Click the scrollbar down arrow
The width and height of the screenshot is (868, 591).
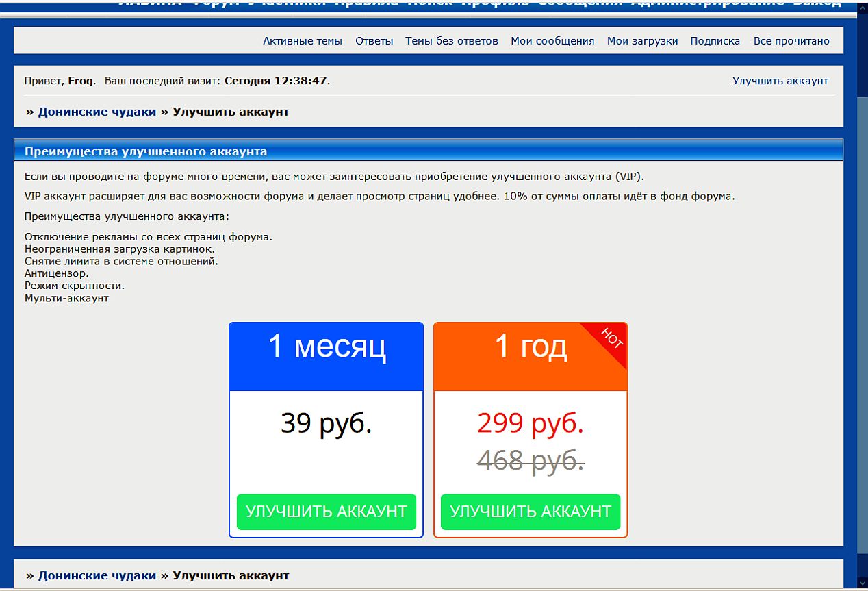click(x=862, y=583)
